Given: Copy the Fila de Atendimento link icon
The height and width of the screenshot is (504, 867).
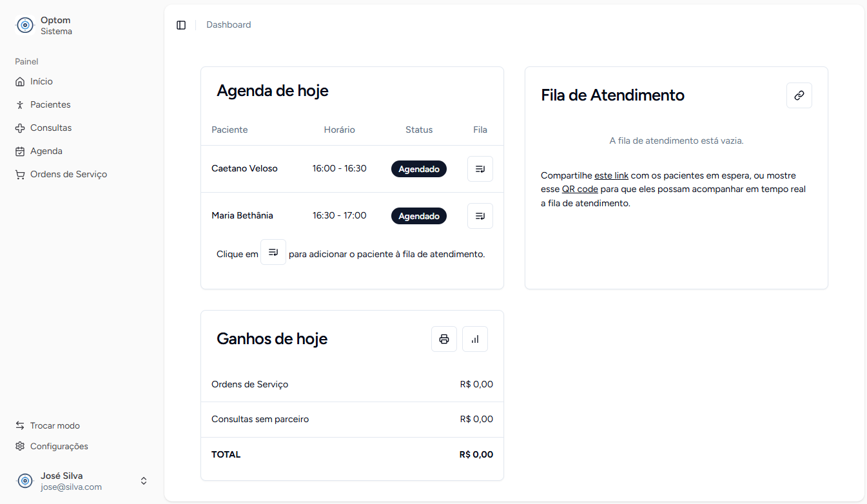Looking at the screenshot, I should click(799, 95).
